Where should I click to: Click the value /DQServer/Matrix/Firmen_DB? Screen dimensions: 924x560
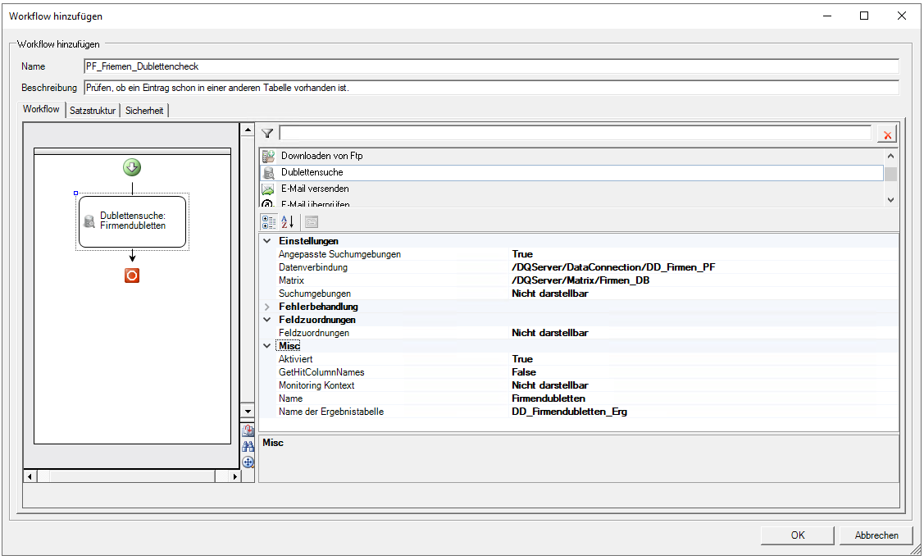pos(580,280)
